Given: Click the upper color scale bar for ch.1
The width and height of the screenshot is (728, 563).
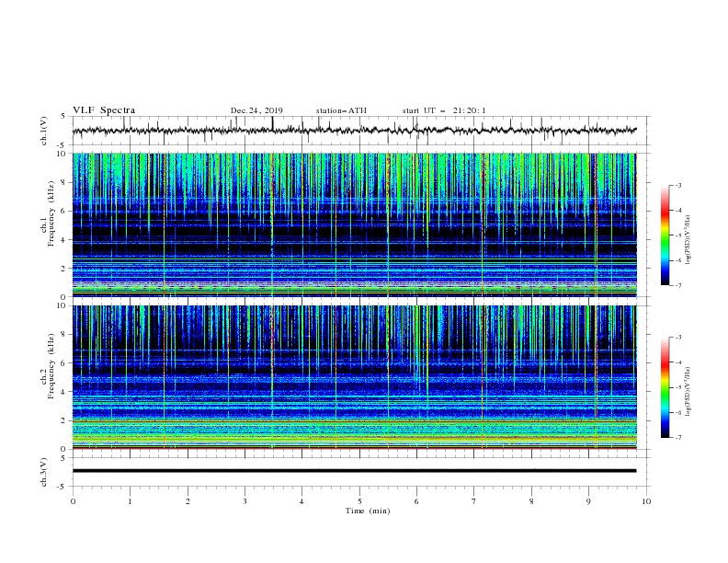Looking at the screenshot, I should [665, 236].
